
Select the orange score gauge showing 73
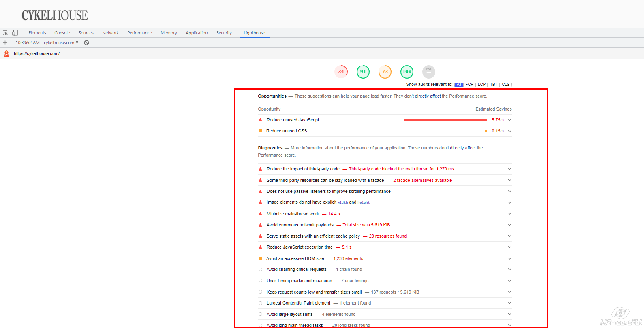click(385, 72)
